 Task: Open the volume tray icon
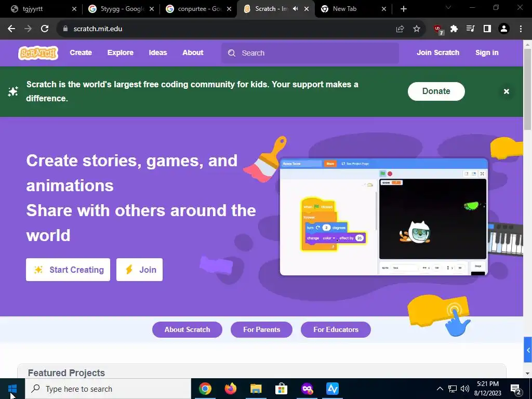[x=465, y=389]
